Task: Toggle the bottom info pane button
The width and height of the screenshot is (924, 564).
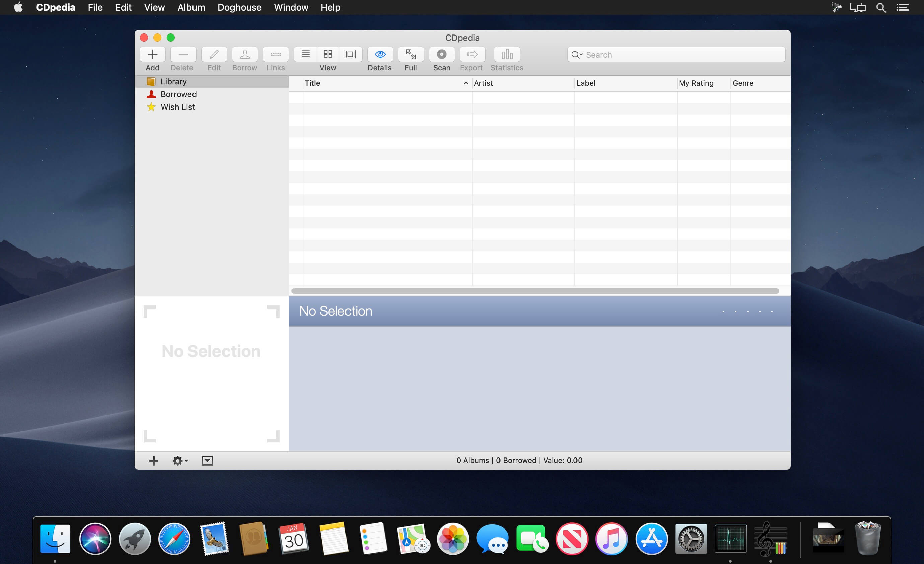Action: 207,461
